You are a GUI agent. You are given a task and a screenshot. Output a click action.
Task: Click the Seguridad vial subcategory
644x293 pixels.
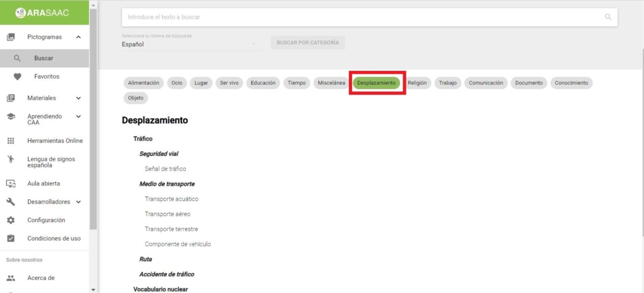[x=159, y=154]
